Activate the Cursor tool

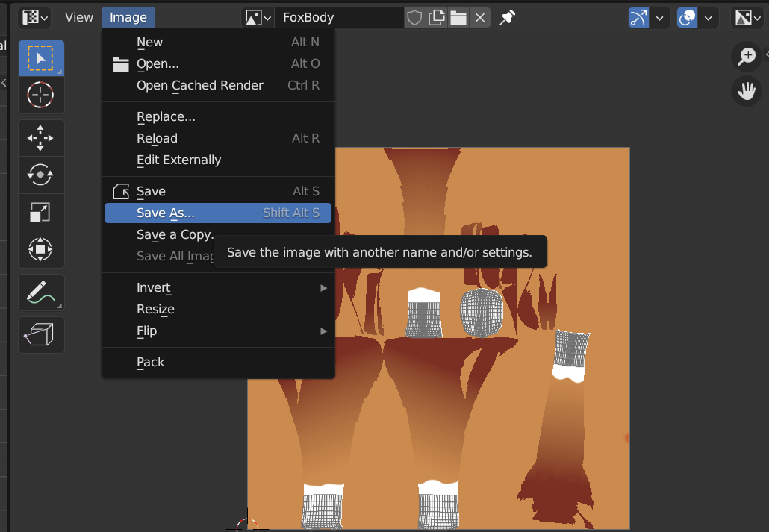click(41, 95)
